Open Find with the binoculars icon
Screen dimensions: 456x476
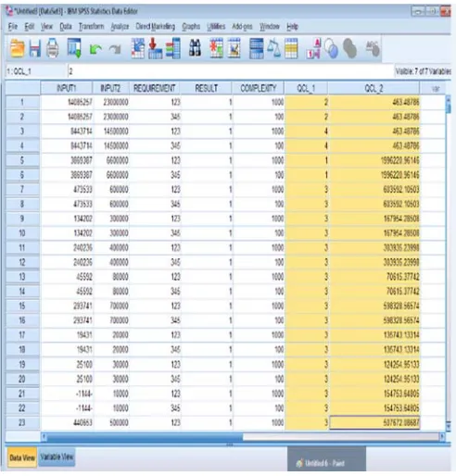tap(195, 48)
